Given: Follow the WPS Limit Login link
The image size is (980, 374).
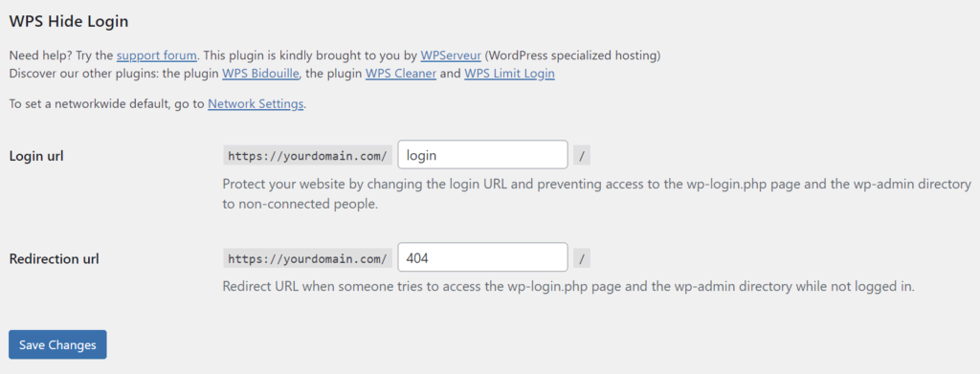Looking at the screenshot, I should pyautogui.click(x=509, y=74).
